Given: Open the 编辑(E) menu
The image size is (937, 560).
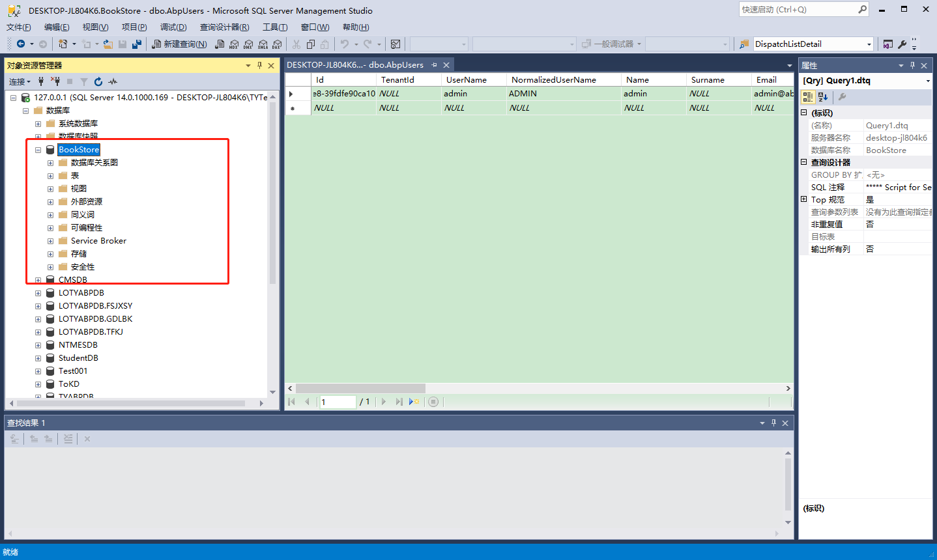Looking at the screenshot, I should [57, 27].
